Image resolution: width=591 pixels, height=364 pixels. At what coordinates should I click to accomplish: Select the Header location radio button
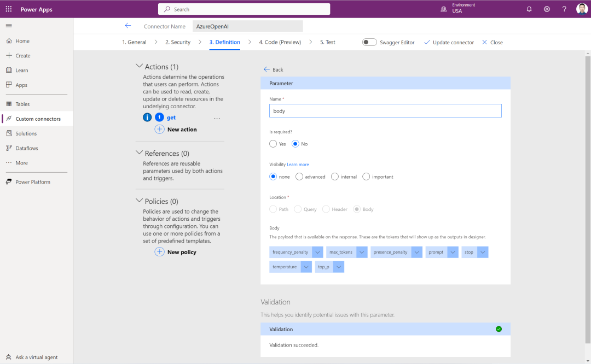326,209
